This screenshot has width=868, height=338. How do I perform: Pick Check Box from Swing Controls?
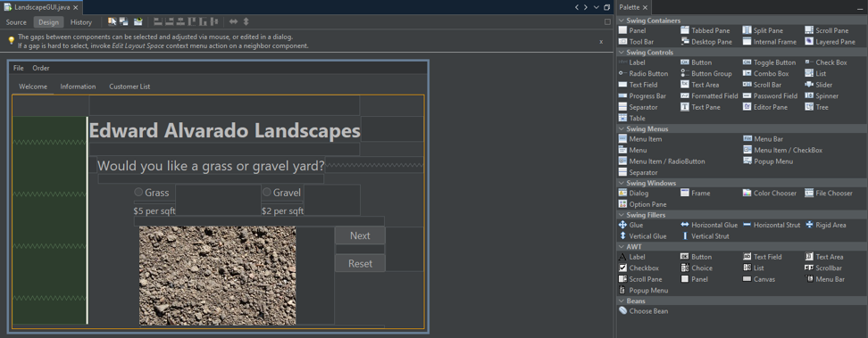pos(826,62)
